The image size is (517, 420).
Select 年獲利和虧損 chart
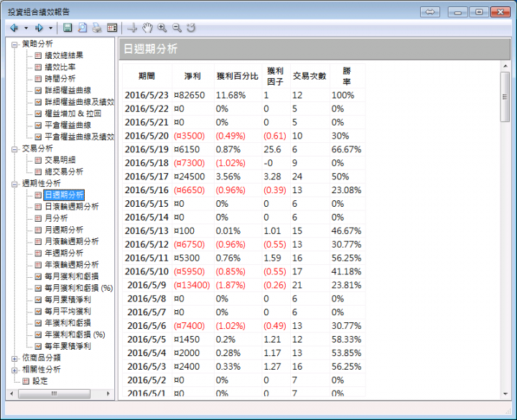click(67, 323)
